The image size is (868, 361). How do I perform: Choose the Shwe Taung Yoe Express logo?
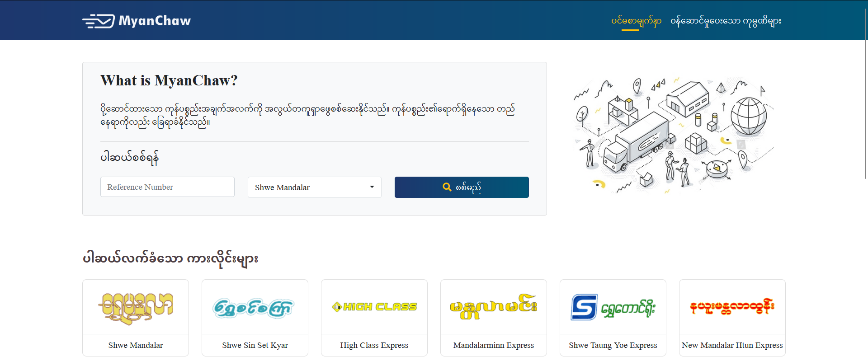pyautogui.click(x=613, y=307)
